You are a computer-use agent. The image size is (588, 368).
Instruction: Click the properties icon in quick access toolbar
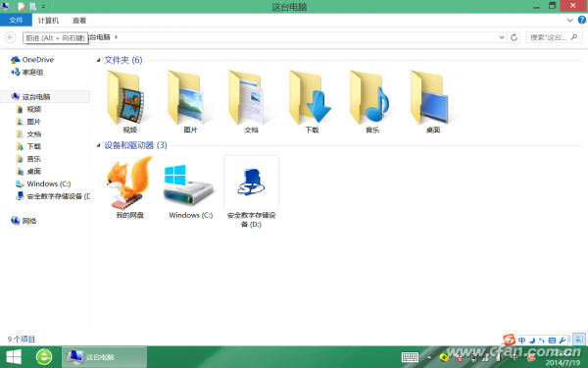point(23,7)
